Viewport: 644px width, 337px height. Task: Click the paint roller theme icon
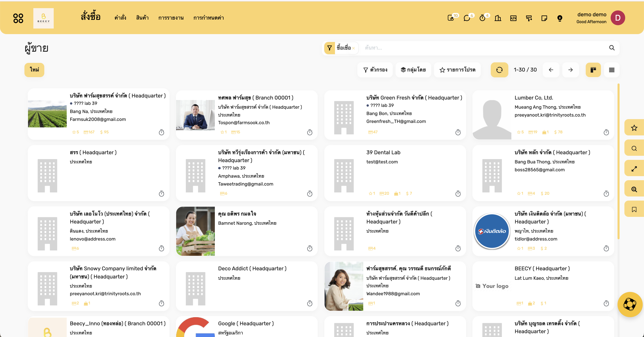coord(529,18)
